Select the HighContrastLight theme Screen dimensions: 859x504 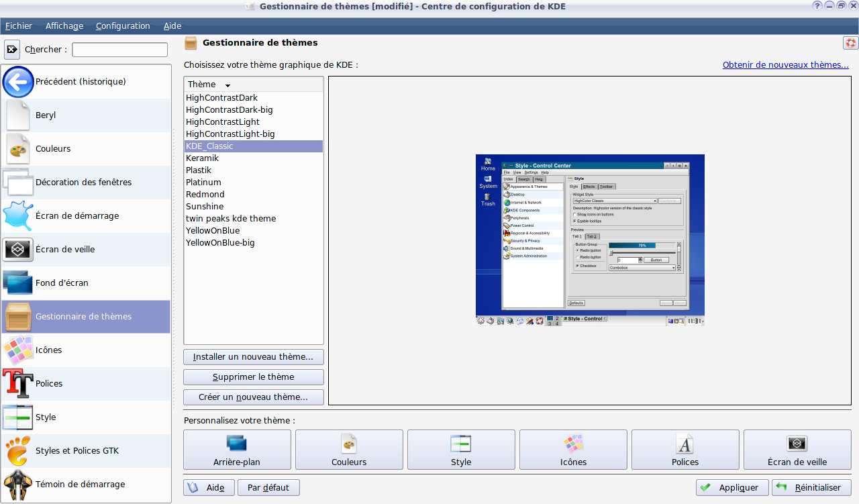[254, 122]
